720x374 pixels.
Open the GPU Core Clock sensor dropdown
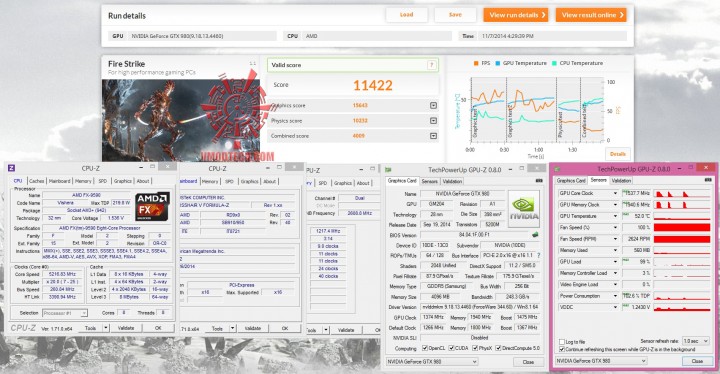point(615,193)
